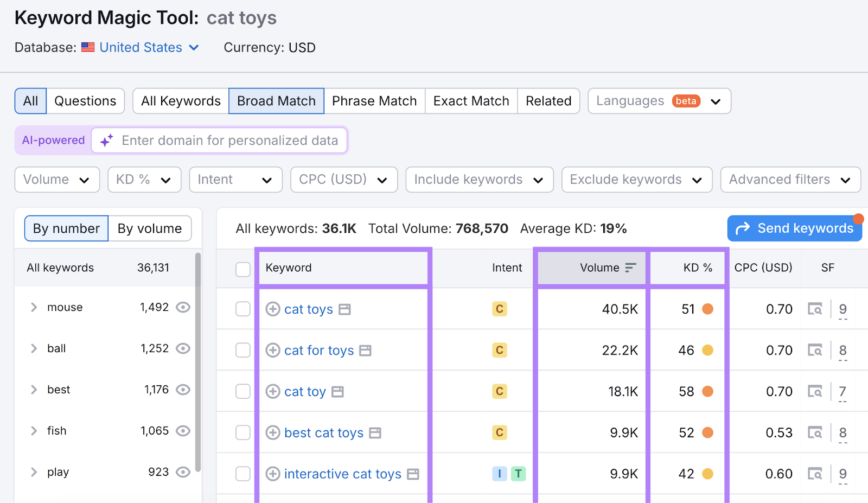Viewport: 868px width, 503px height.
Task: Click the US flag next to United States
Action: (x=88, y=47)
